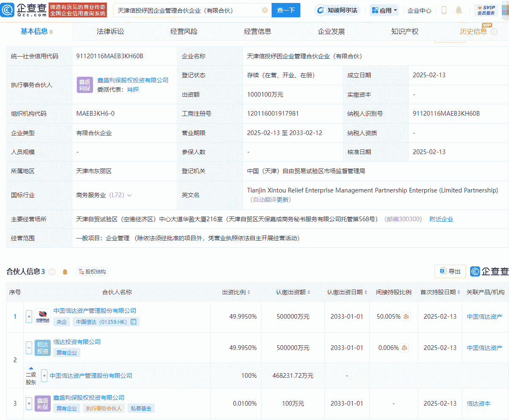
Task: Switch to the 企业发展 tab
Action: (331, 31)
